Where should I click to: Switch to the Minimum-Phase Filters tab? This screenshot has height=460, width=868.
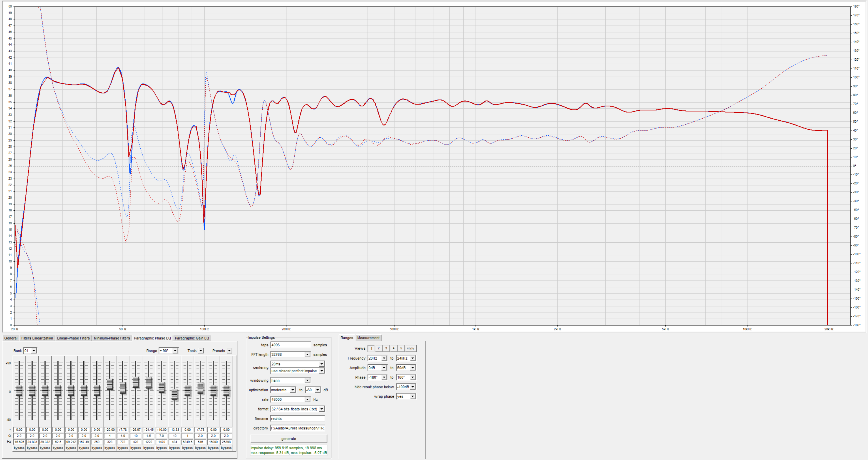coord(112,338)
